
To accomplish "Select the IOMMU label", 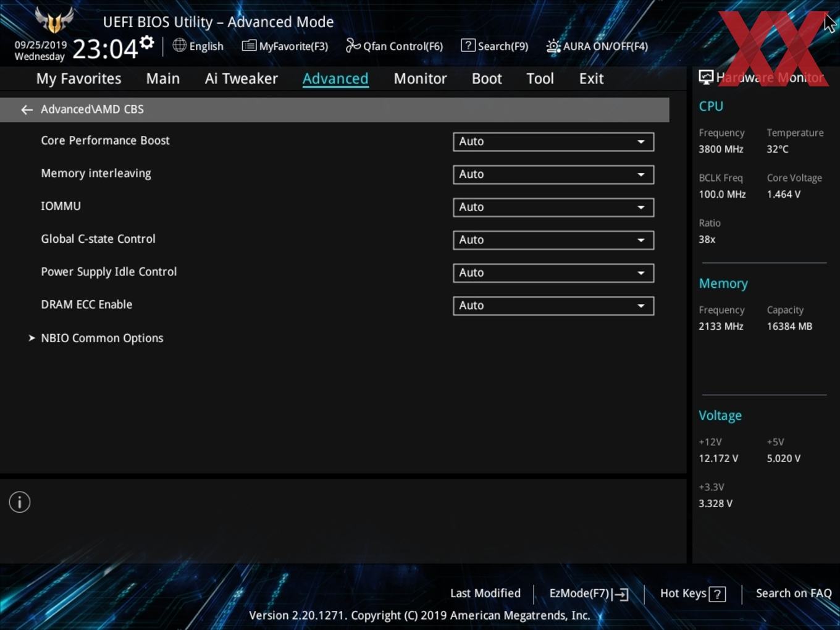I will click(x=61, y=206).
